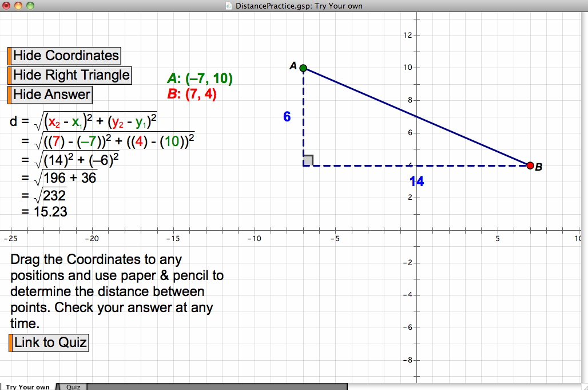Click the green zoom window button

tap(30, 6)
